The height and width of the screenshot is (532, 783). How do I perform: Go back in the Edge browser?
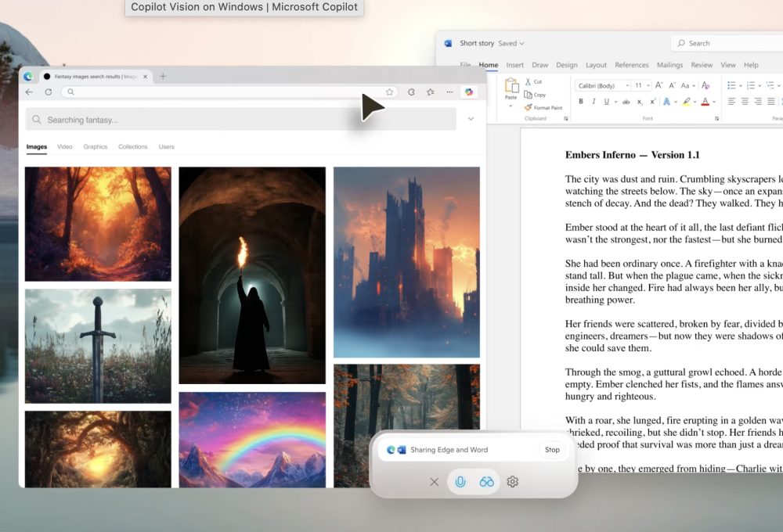click(29, 92)
